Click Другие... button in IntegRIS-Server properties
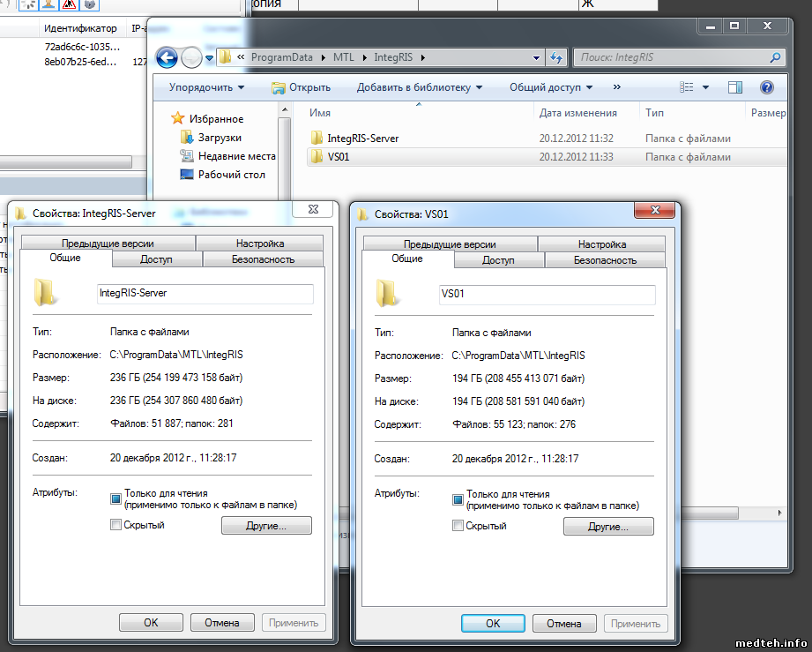812x652 pixels. click(266, 526)
